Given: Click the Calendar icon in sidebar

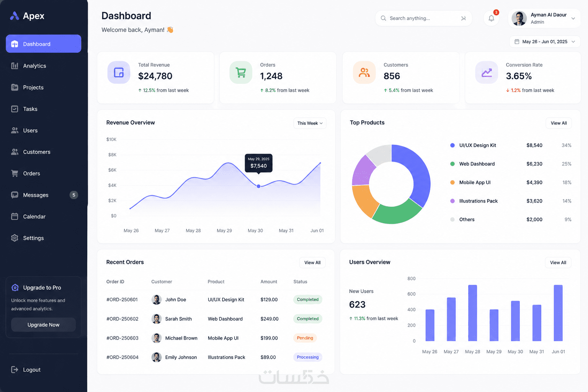Looking at the screenshot, I should click(15, 216).
